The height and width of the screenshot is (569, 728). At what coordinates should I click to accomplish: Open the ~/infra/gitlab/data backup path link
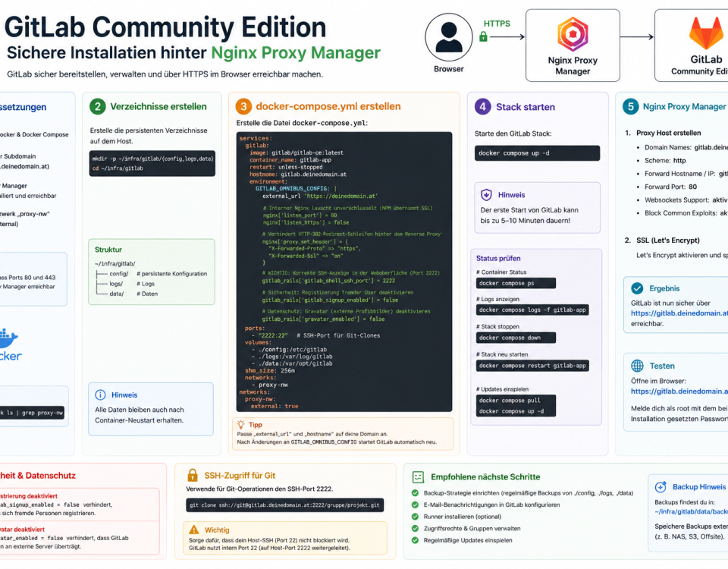pyautogui.click(x=692, y=511)
